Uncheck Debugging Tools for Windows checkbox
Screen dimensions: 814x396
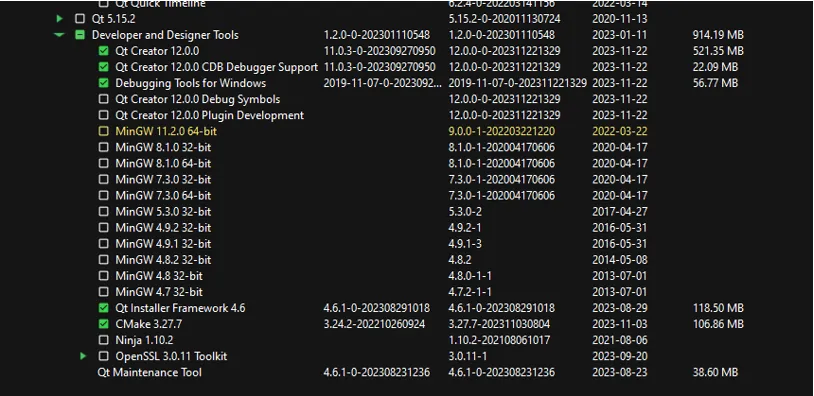tap(104, 83)
